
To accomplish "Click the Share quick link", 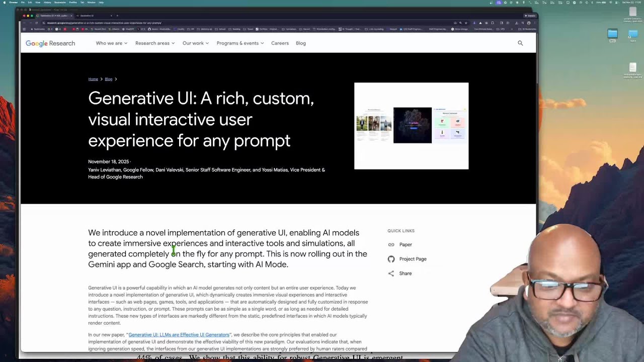I will [405, 274].
